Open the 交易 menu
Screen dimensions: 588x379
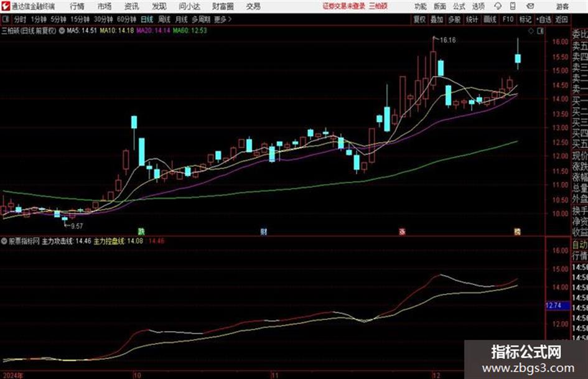pyautogui.click(x=253, y=6)
